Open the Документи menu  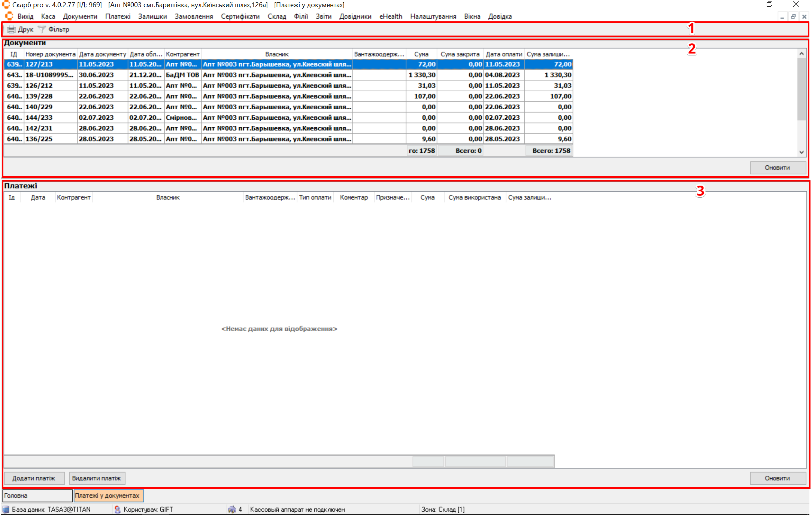(80, 16)
